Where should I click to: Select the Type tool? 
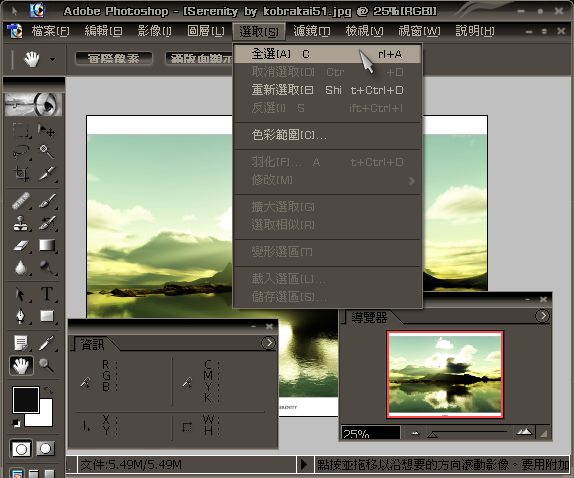click(46, 294)
